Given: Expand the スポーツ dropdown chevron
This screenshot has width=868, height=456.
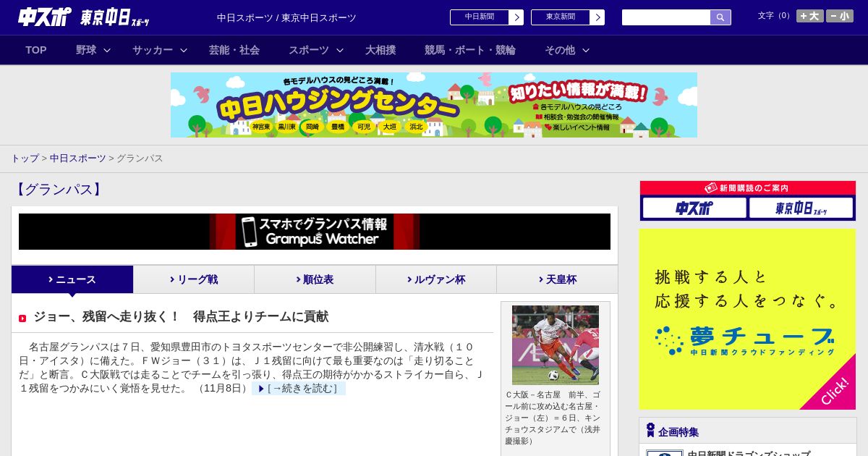Looking at the screenshot, I should [x=340, y=50].
